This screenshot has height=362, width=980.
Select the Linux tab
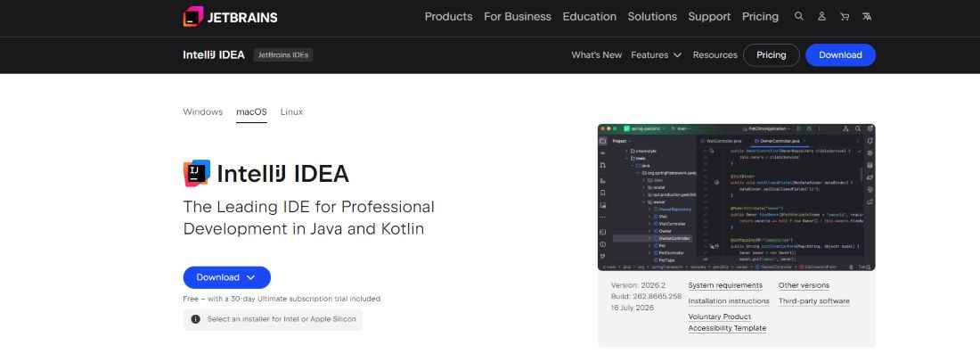292,112
